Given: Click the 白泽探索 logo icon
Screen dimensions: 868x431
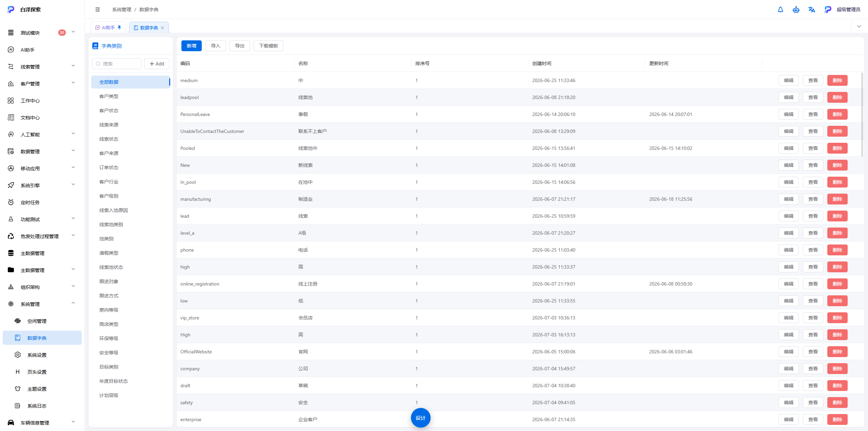Looking at the screenshot, I should [11, 9].
